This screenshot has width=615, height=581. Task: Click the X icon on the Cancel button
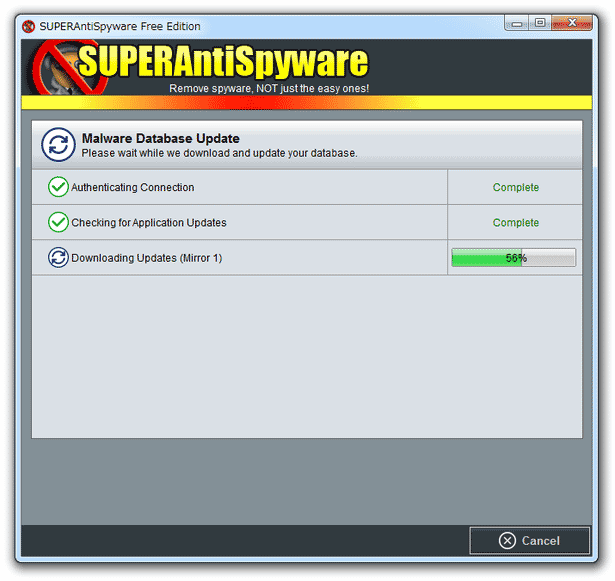point(507,541)
